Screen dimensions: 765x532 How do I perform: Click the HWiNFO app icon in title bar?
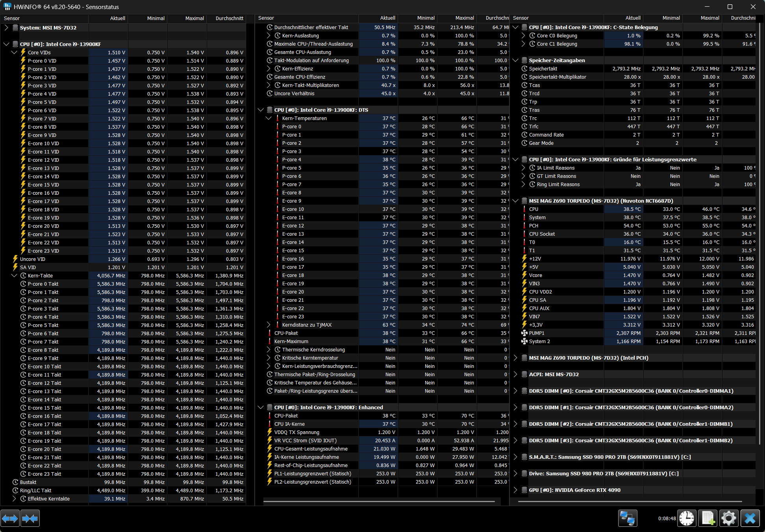tap(7, 7)
